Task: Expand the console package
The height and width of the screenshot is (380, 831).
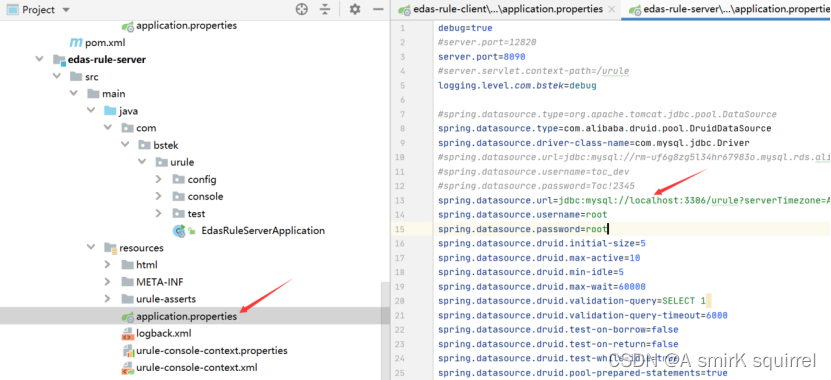Action: tap(158, 196)
